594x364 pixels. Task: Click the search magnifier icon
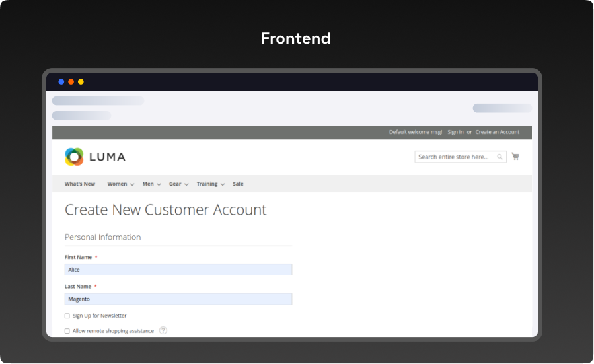[500, 157]
